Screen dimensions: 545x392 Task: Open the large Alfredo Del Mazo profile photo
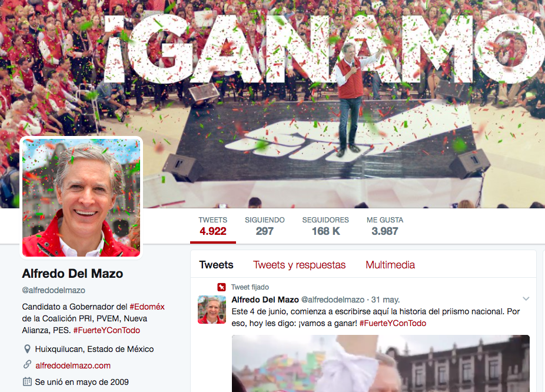click(81, 198)
